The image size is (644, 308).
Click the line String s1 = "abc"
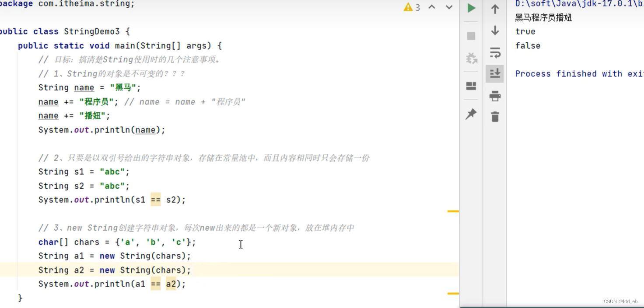(84, 172)
